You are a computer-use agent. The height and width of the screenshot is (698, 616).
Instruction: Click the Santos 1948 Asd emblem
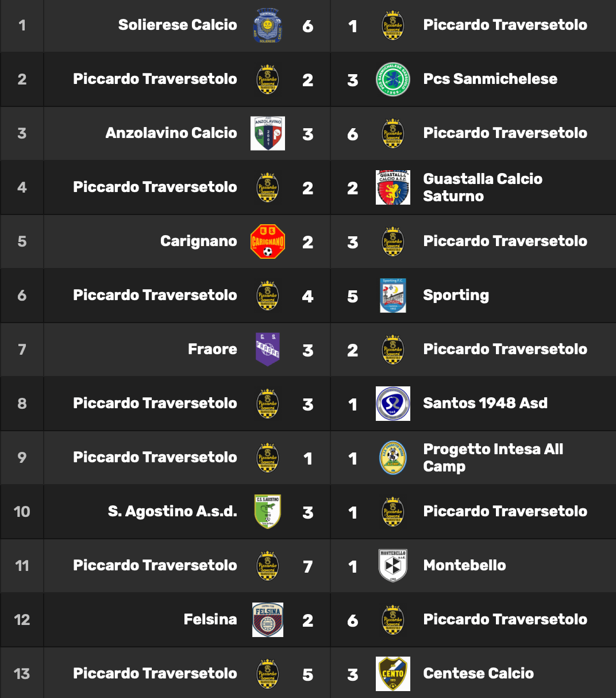pos(393,404)
